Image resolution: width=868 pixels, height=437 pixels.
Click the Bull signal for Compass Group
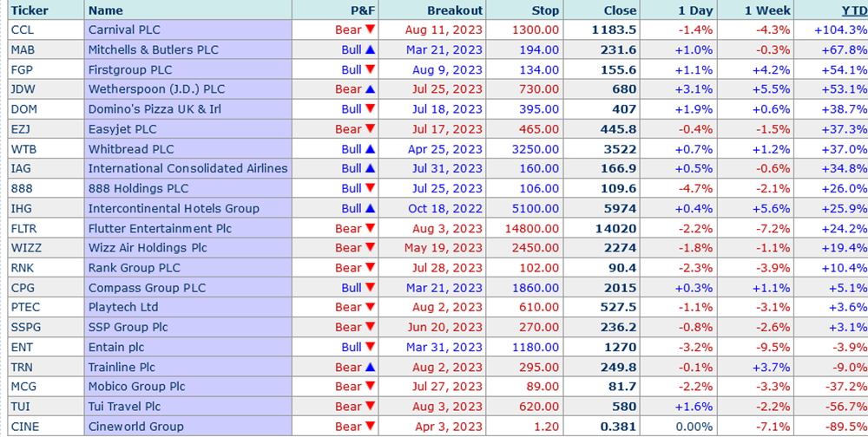(x=351, y=288)
